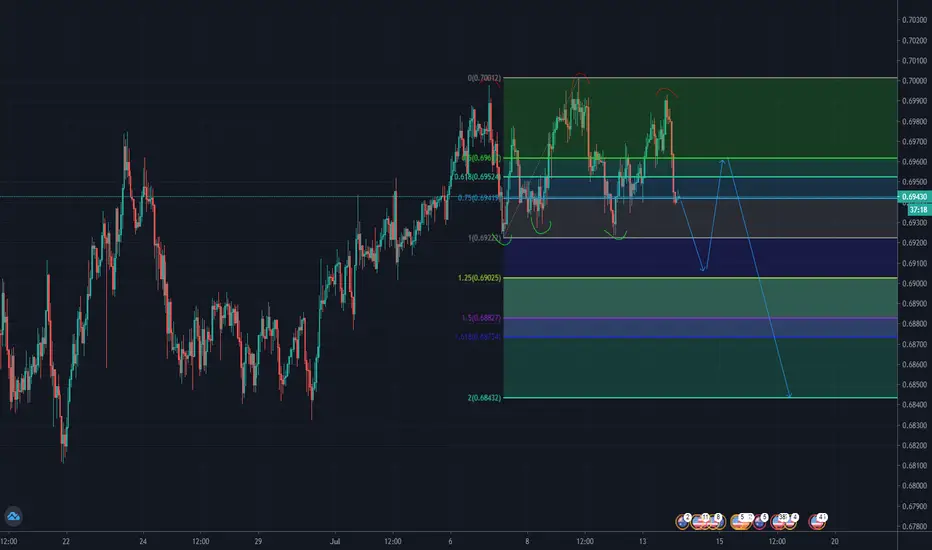Open the Australian flag event badged 5

[759, 522]
